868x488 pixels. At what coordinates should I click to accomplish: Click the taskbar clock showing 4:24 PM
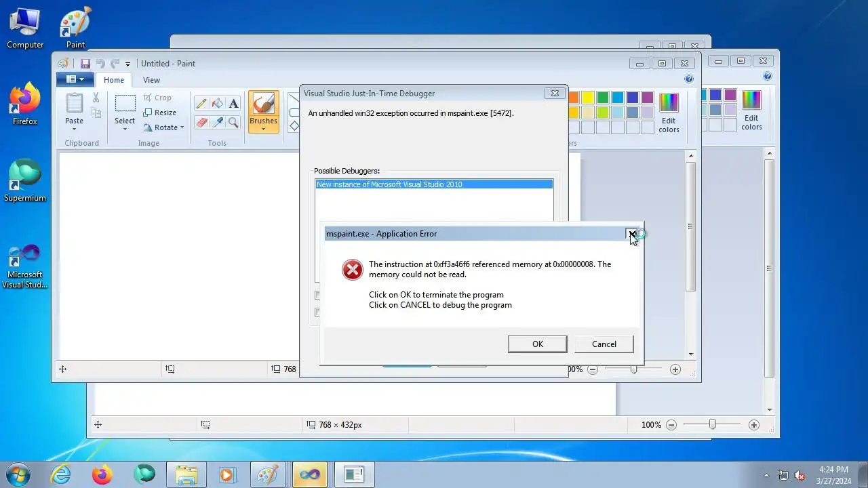[x=833, y=475]
